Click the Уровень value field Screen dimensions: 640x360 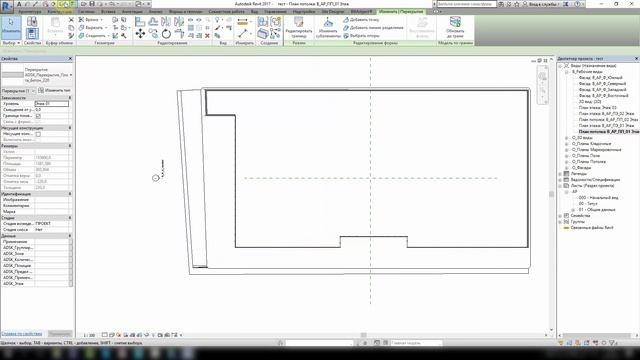tap(51, 104)
